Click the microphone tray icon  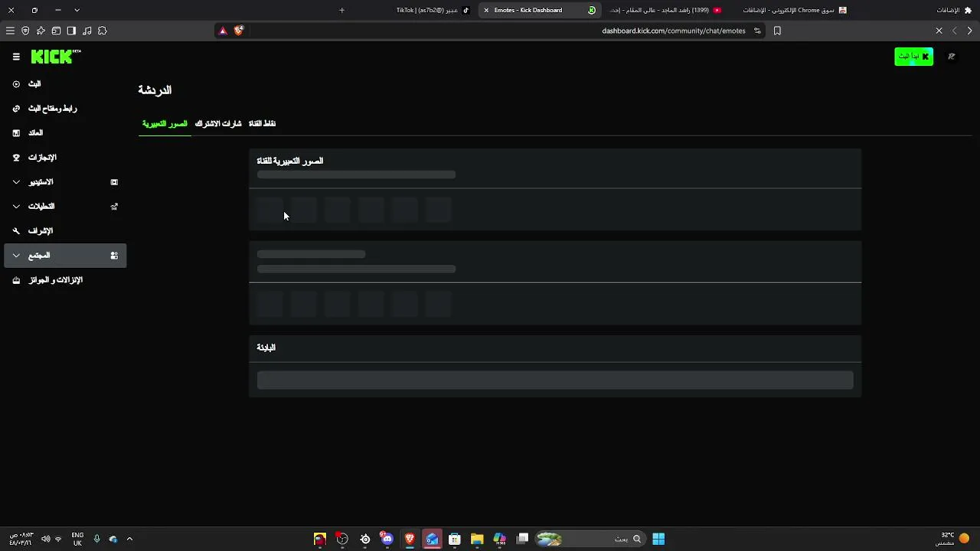click(96, 540)
